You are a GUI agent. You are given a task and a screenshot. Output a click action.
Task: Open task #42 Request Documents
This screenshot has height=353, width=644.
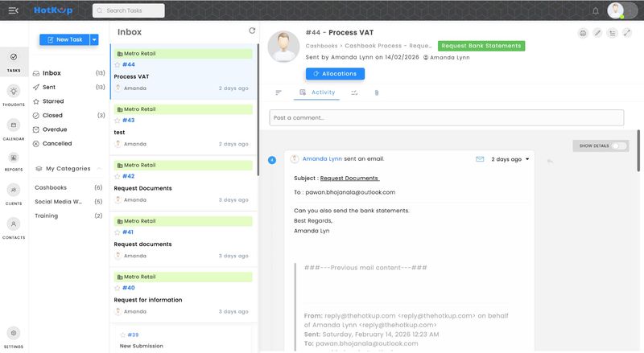[x=184, y=183]
